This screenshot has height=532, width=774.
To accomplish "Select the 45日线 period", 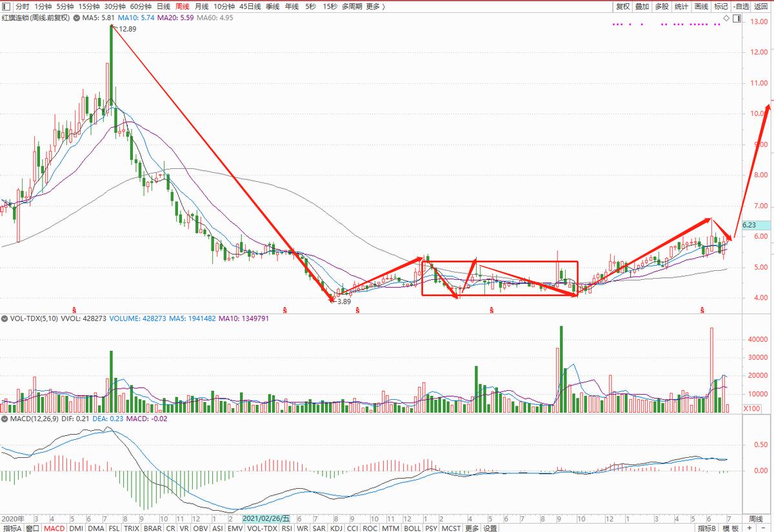I will click(250, 6).
